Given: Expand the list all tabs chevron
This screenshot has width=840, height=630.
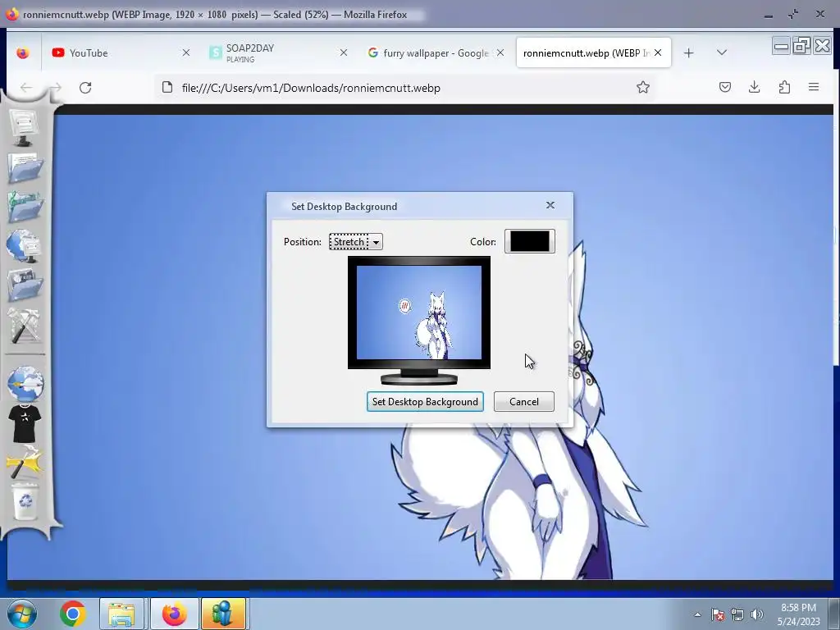Looking at the screenshot, I should [x=722, y=52].
